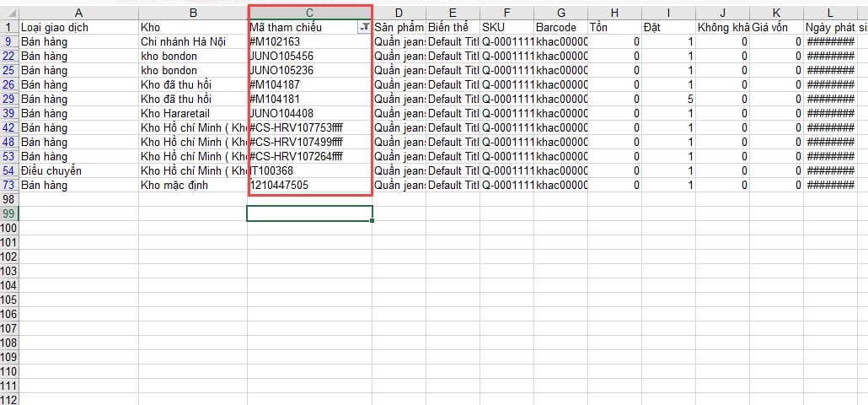Select the Đặt value 5 cell

click(667, 99)
